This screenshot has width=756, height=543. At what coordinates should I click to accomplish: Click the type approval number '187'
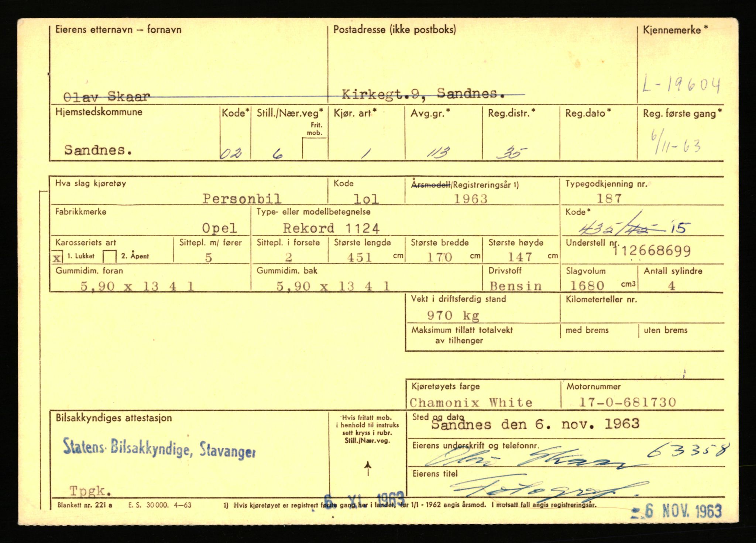point(609,198)
